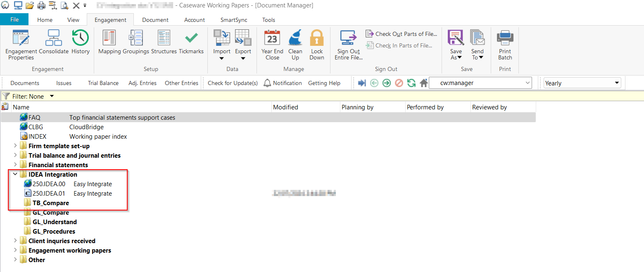Click the Trial Balance toolbar button
This screenshot has width=644, height=272.
point(103,83)
